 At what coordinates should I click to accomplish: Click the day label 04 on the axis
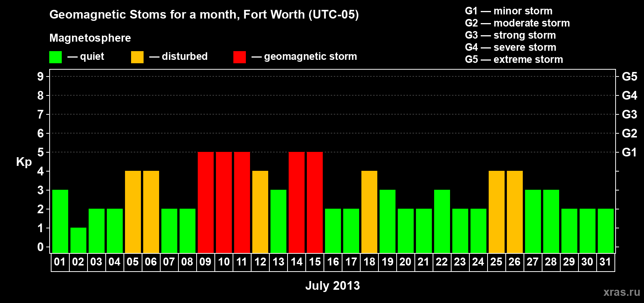[114, 262]
